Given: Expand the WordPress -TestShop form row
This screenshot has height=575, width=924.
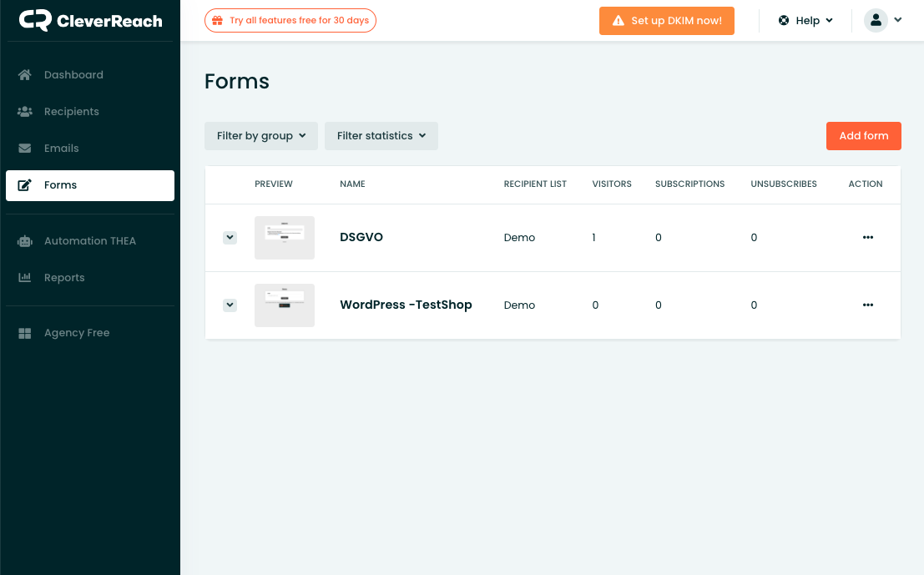Looking at the screenshot, I should coord(230,305).
